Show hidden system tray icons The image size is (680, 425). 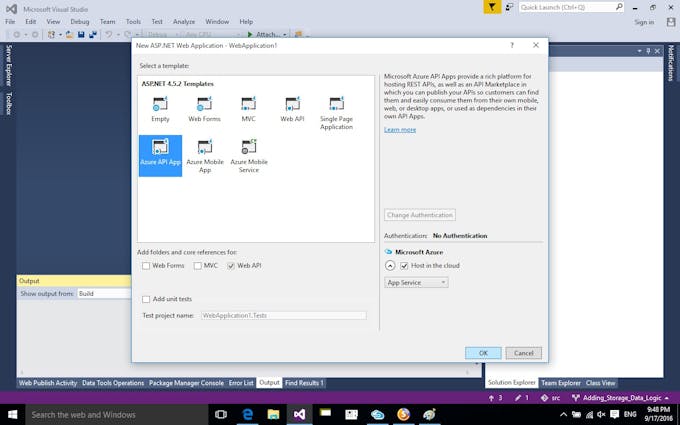[563, 415]
